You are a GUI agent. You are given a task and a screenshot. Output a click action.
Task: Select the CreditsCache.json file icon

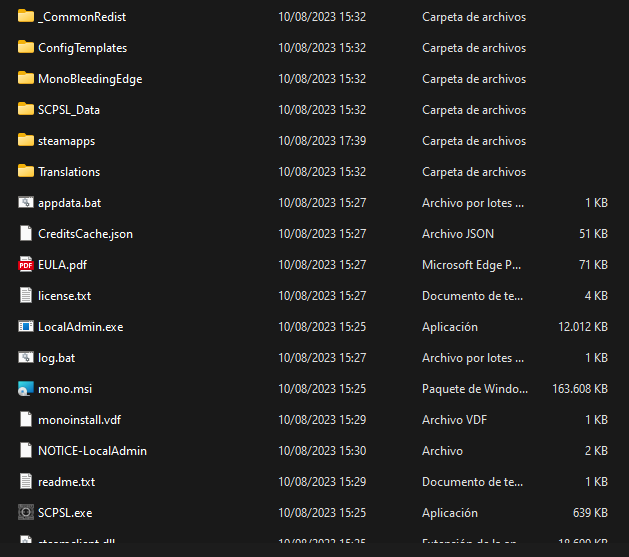[x=26, y=234]
